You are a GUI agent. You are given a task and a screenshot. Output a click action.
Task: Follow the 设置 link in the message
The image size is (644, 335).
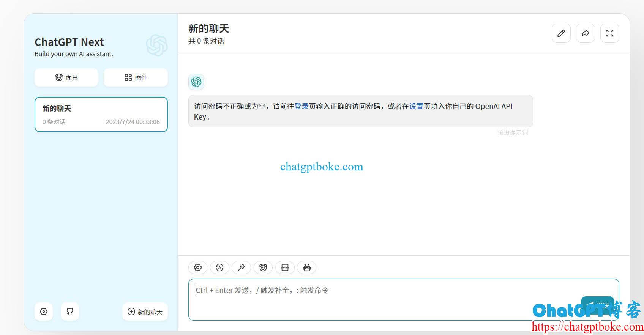click(416, 106)
